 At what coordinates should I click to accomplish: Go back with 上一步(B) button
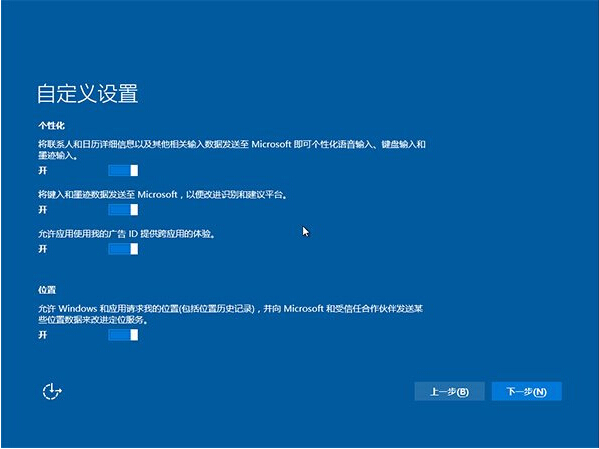[449, 391]
